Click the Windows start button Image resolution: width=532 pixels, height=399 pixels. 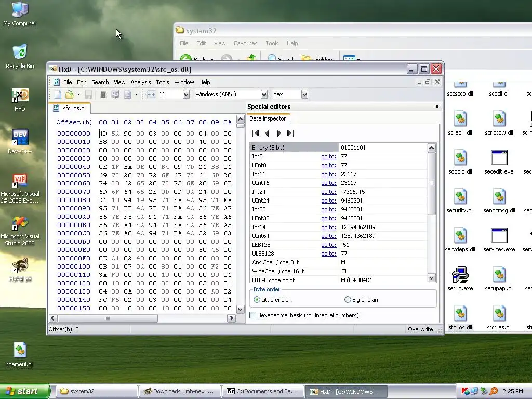[24, 392]
